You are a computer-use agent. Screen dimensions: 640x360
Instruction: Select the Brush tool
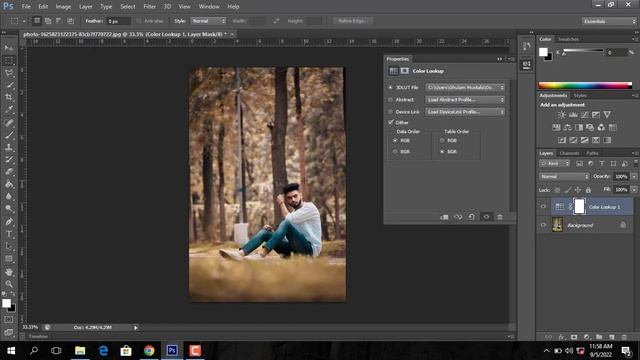tap(9, 135)
